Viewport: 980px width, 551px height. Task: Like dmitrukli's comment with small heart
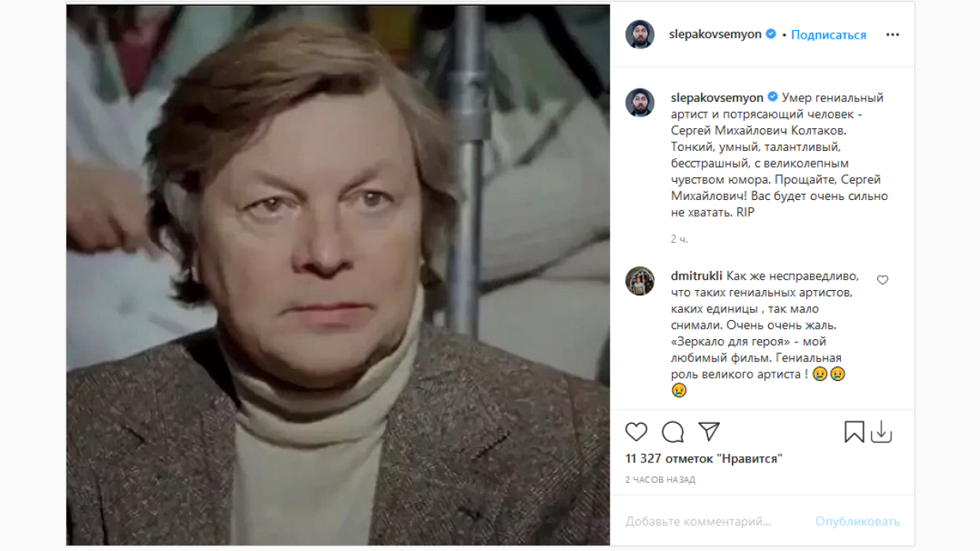tap(883, 280)
